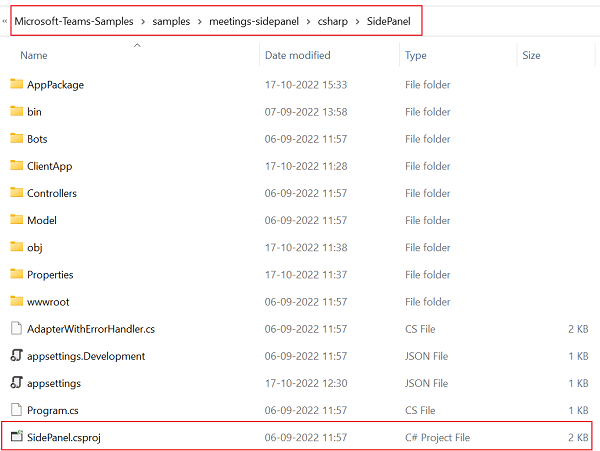This screenshot has height=451, width=600.
Task: Click date 17-10-2022 15:33 of AppPackage
Action: pos(306,85)
